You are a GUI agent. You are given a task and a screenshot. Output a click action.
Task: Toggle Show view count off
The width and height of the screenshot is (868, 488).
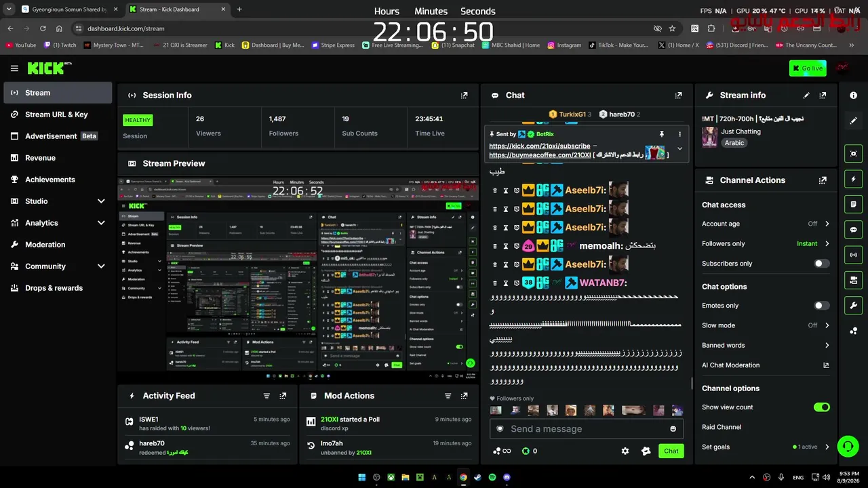(x=821, y=407)
